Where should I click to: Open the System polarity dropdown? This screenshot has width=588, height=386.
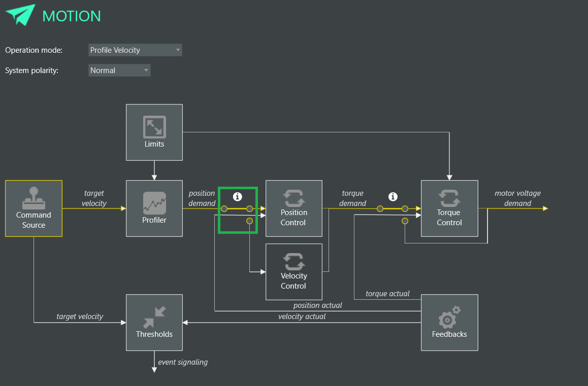119,70
